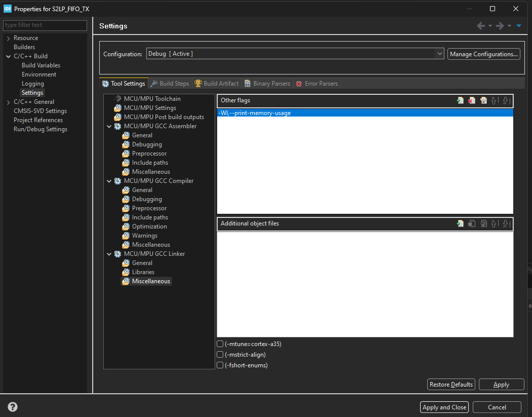This screenshot has height=417, width=532.
Task: Edit the selected linker flag
Action: (483, 100)
